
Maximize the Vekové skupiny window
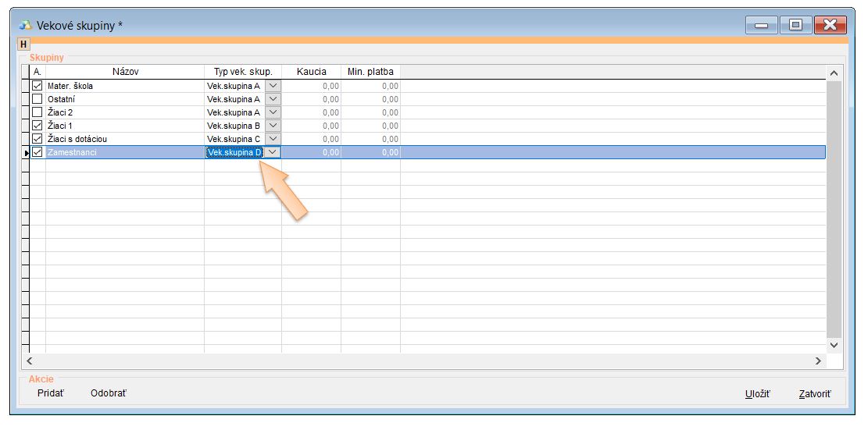[x=795, y=26]
